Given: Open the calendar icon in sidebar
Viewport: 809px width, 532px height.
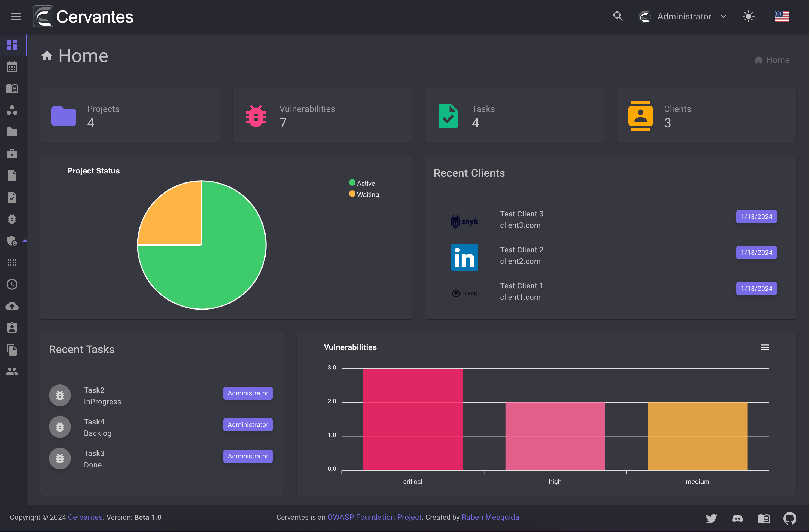Looking at the screenshot, I should click(12, 67).
